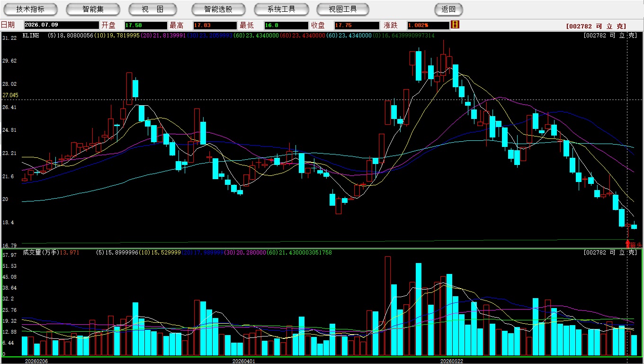Open the 系统工具 menu
Screen dimensions: 644x364
click(281, 9)
